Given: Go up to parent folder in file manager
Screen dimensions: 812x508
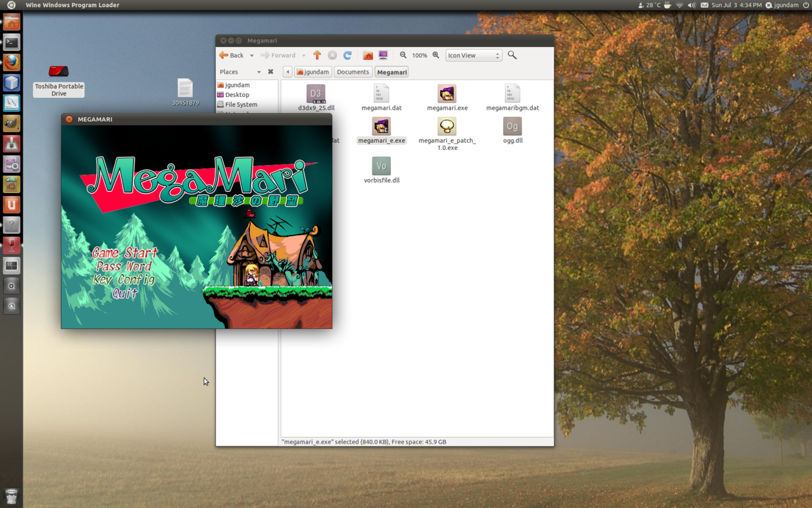Looking at the screenshot, I should [x=317, y=55].
